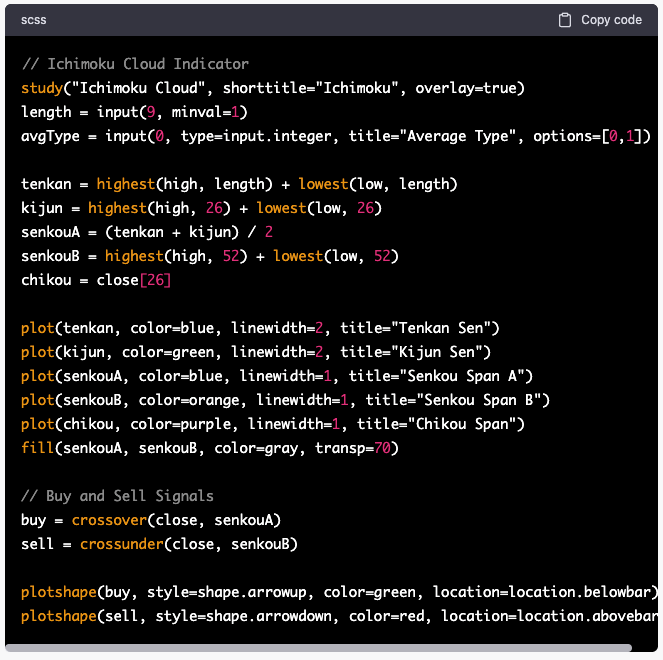Image resolution: width=663 pixels, height=660 pixels.
Task: Click the fill(senkouA, senkouB) line
Action: (210, 448)
